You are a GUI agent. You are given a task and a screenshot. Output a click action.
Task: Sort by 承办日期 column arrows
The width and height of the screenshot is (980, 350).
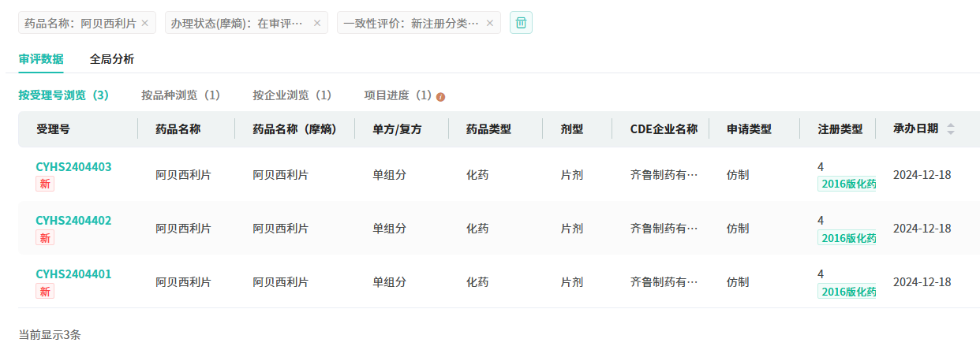point(951,129)
